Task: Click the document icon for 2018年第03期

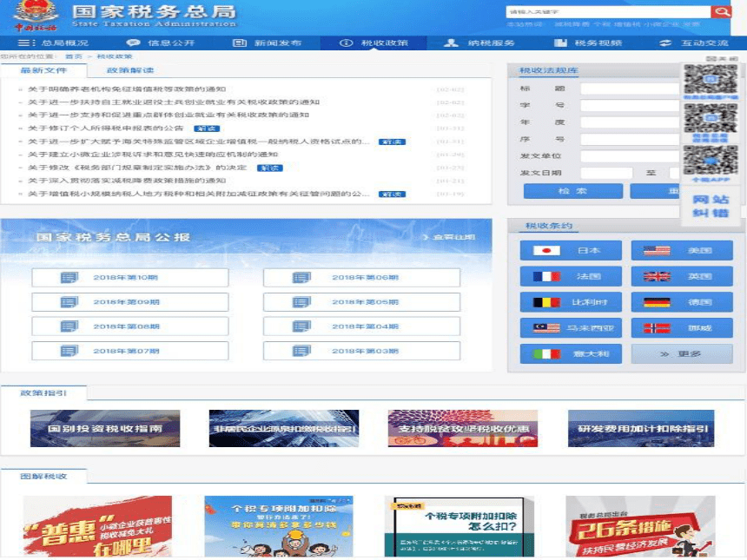Action: 301,351
